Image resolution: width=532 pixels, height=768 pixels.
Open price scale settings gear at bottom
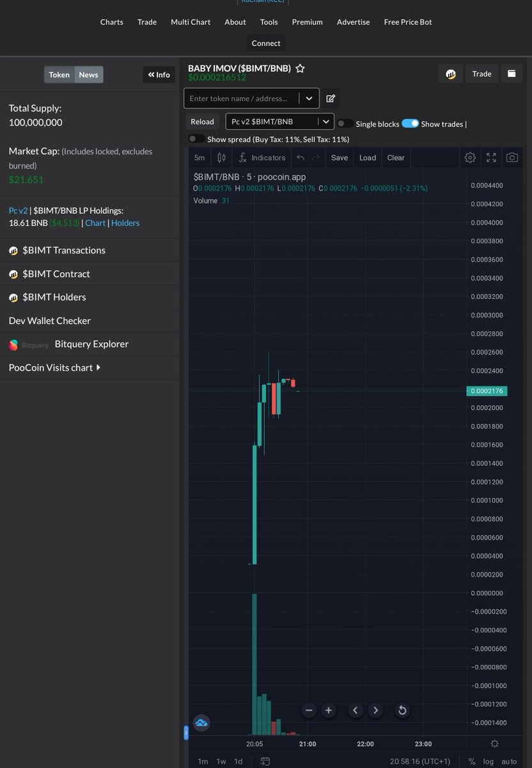tap(494, 744)
